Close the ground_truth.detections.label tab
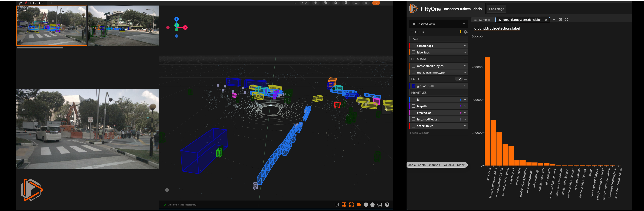The height and width of the screenshot is (211, 644). pos(546,20)
